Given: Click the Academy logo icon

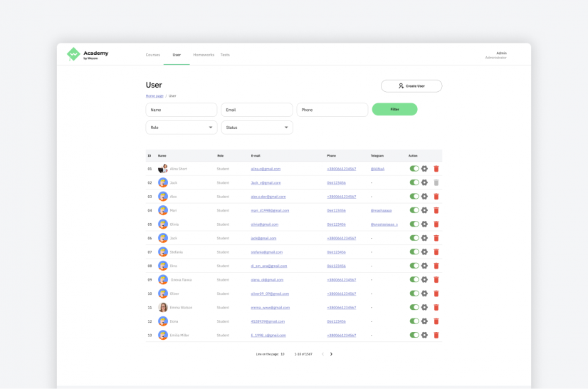Looking at the screenshot, I should click(x=73, y=55).
